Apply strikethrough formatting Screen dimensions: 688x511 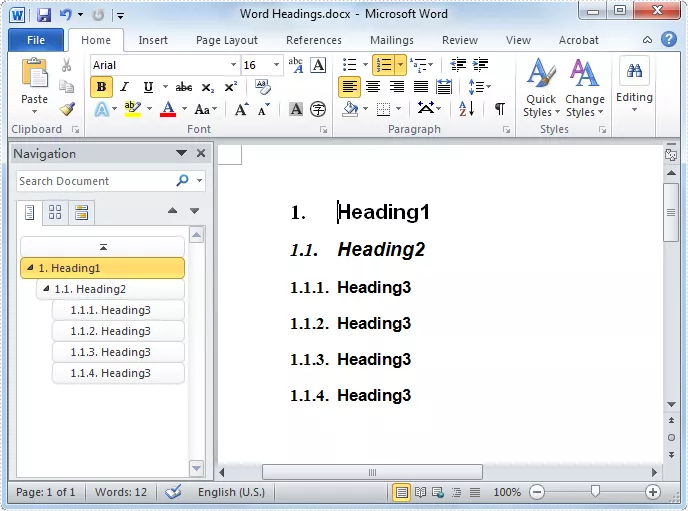(183, 87)
